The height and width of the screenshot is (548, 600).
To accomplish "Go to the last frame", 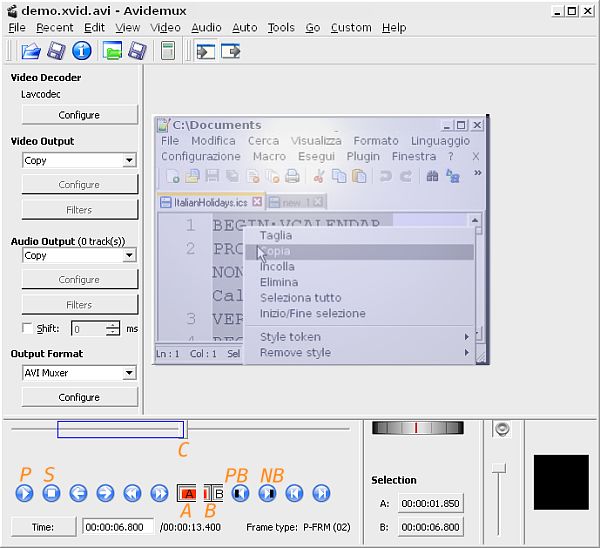I will [x=321, y=493].
